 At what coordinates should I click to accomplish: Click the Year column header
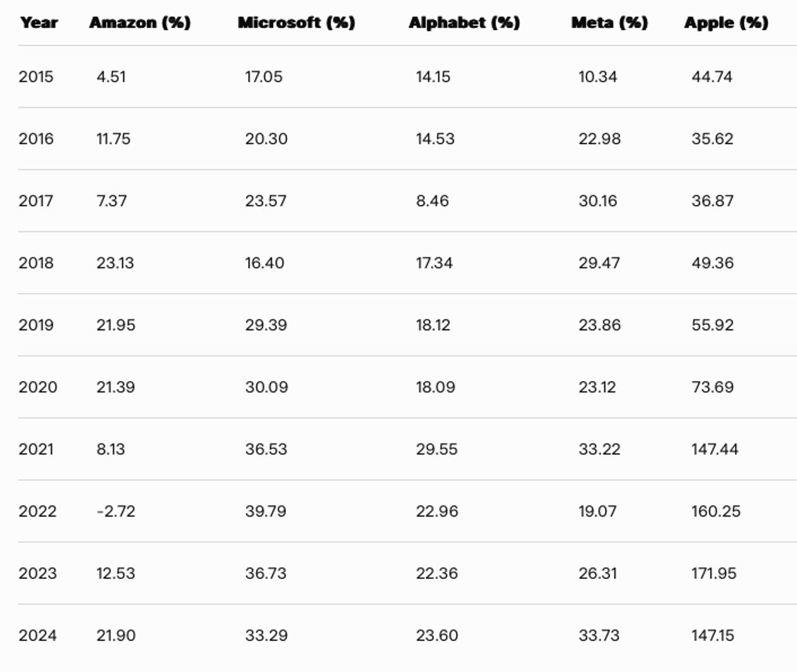tap(39, 22)
